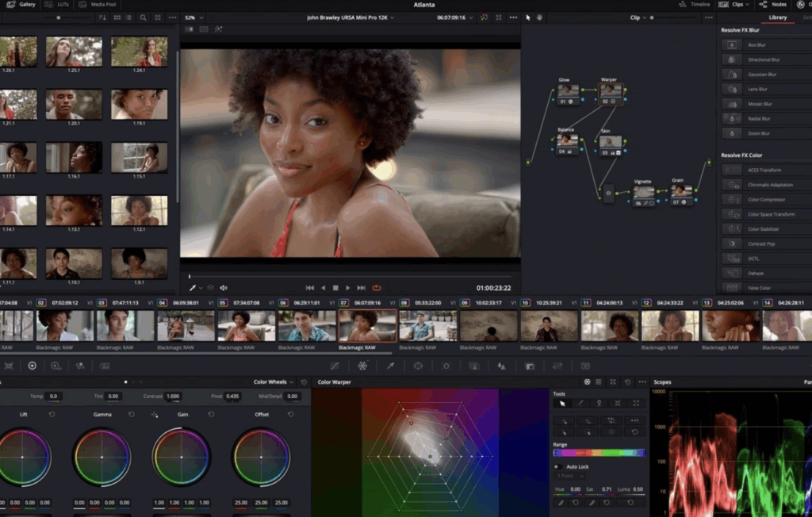Screen dimensions: 812x517
Task: Select the hand pan tool in viewer toolbar
Action: [539, 17]
